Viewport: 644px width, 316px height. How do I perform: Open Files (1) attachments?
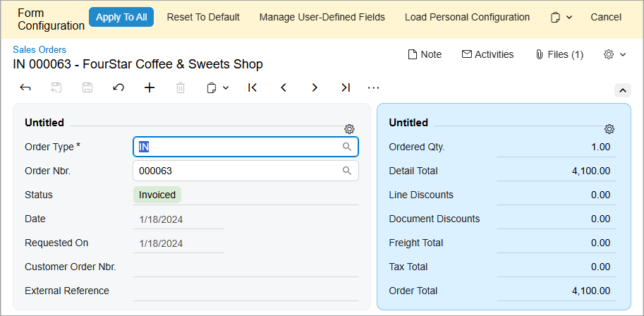559,54
